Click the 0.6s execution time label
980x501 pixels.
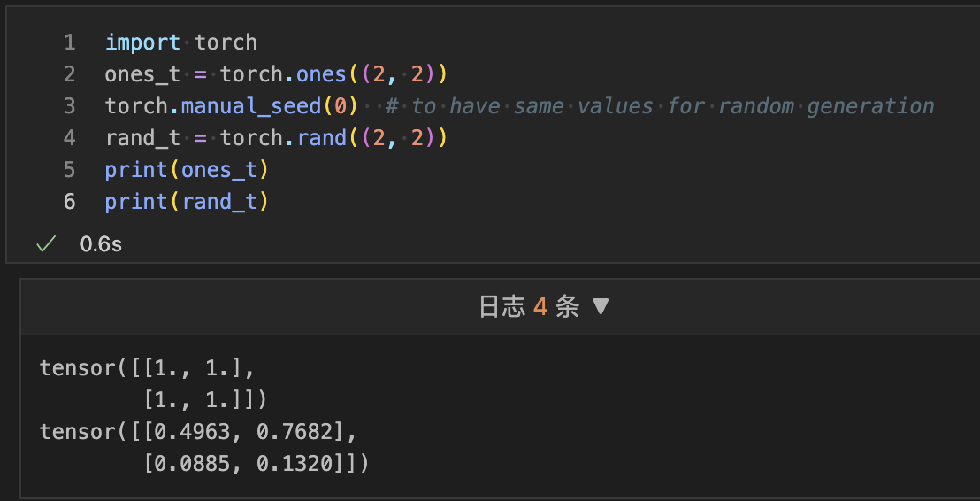101,244
